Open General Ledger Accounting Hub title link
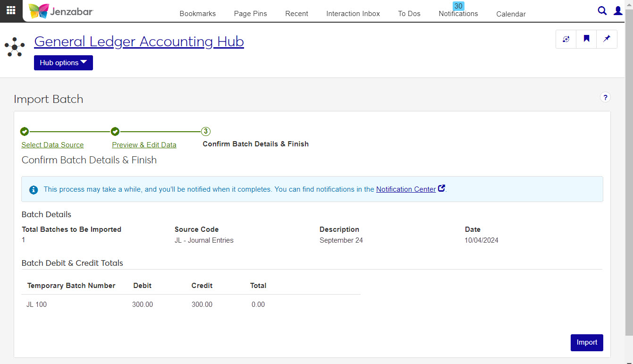The height and width of the screenshot is (364, 633). coord(139,42)
